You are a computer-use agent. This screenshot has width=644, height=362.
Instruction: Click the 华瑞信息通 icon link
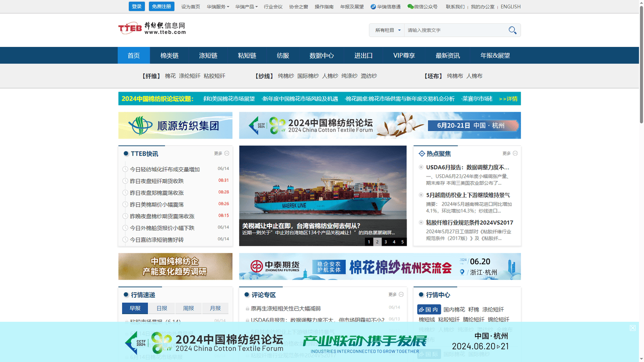386,7
